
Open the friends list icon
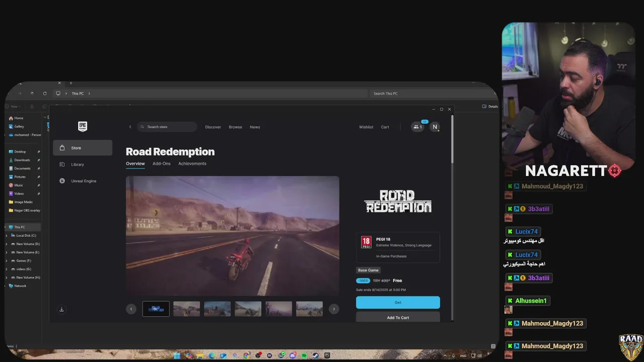417,127
